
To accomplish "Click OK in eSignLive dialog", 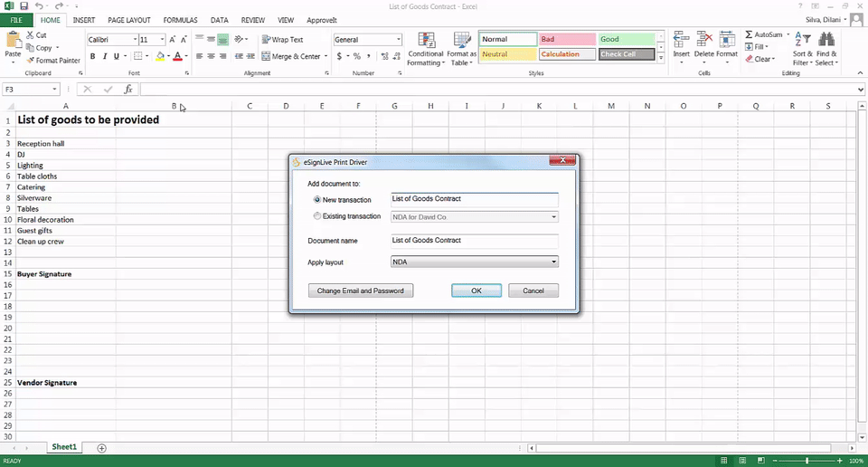I will click(x=476, y=291).
